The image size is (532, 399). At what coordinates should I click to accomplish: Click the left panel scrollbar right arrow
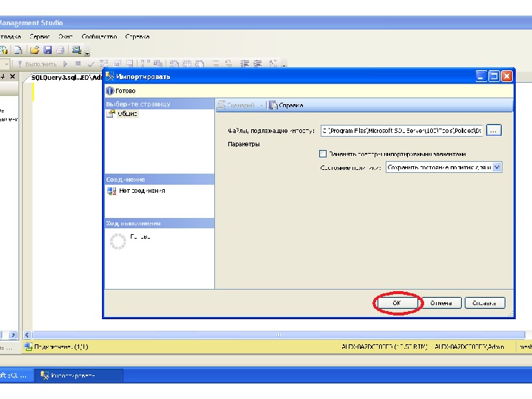13,335
